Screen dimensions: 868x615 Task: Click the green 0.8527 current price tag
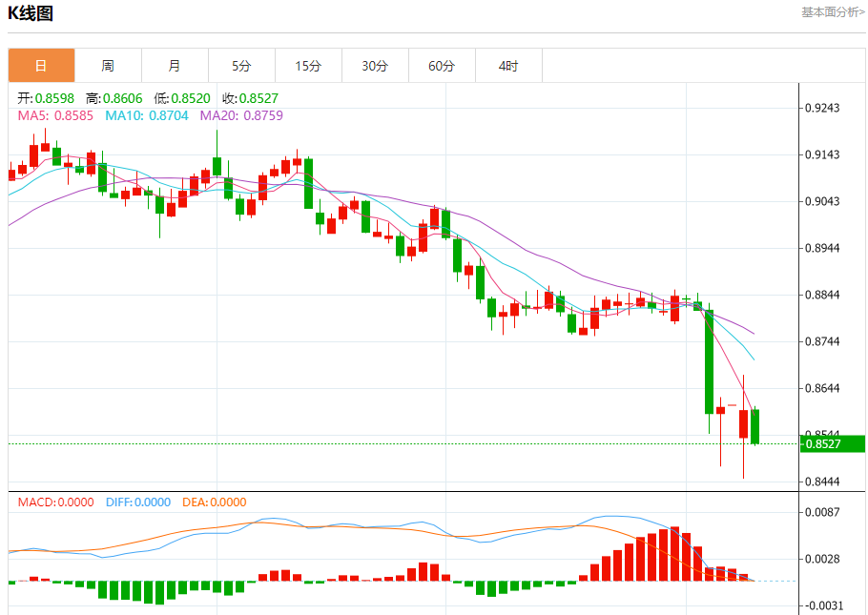click(x=833, y=444)
